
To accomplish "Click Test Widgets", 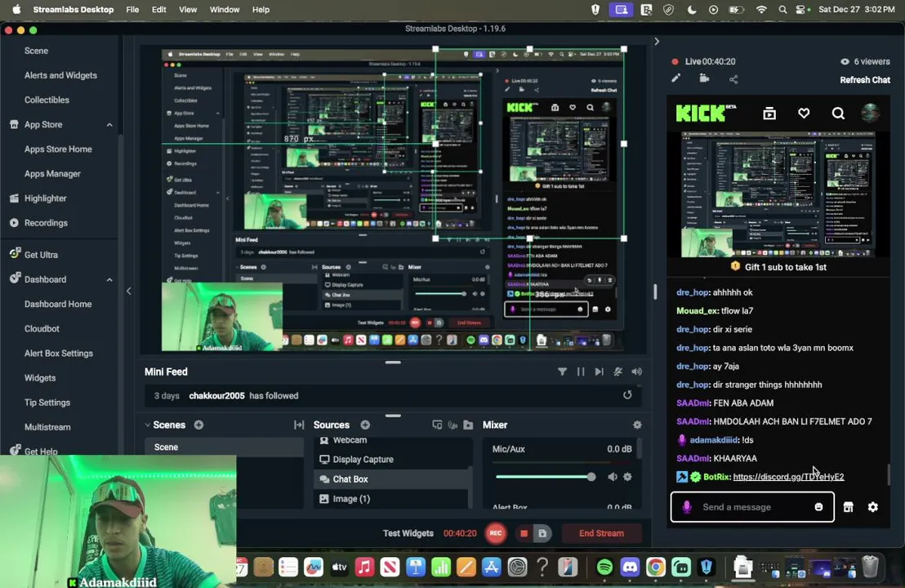I will click(x=408, y=533).
